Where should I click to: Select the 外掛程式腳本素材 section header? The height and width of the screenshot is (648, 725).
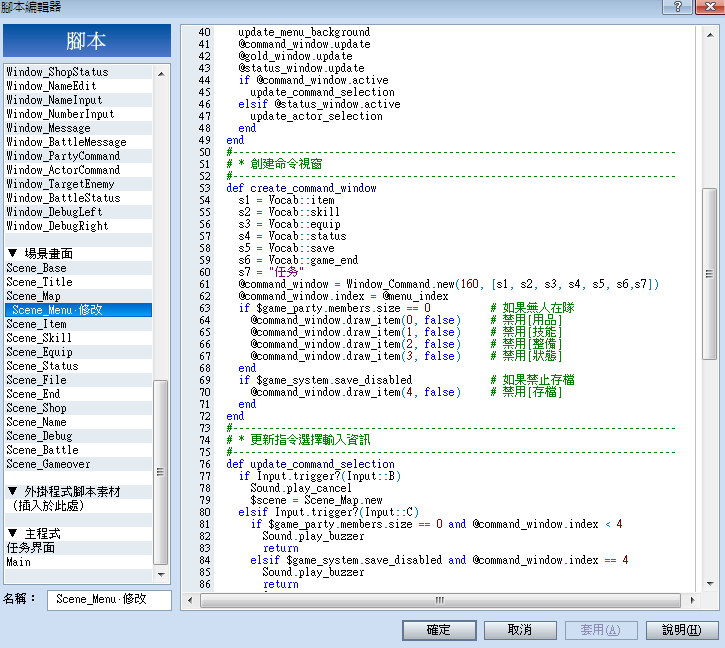point(79,492)
